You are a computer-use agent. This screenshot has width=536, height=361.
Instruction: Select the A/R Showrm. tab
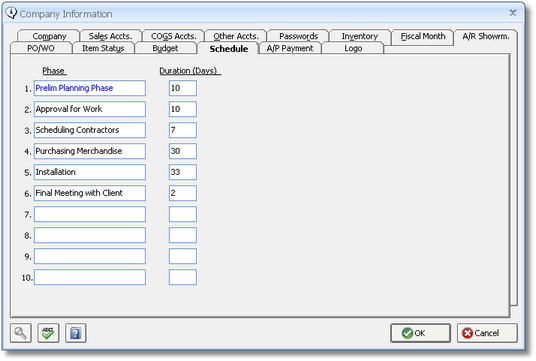coord(486,36)
